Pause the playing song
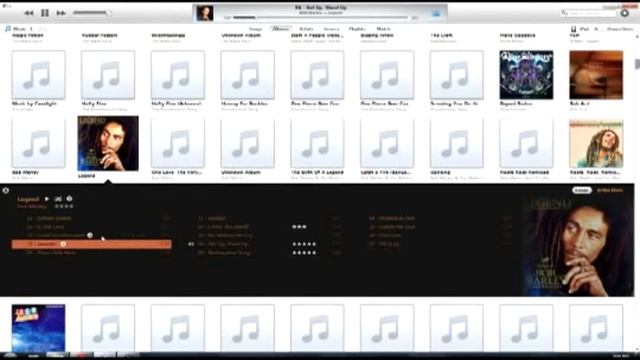Screen dimensions: 640x360 pyautogui.click(x=45, y=13)
